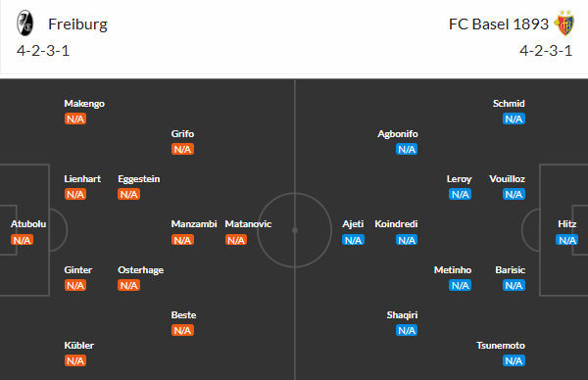
Task: Click Ajeti's blue rating badge
Action: click(353, 240)
